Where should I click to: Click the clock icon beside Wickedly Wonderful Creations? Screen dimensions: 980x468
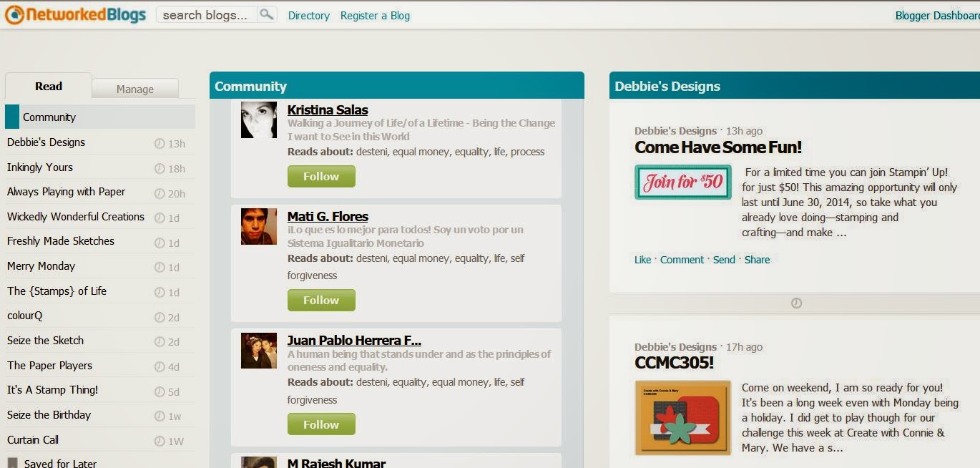[x=160, y=218]
